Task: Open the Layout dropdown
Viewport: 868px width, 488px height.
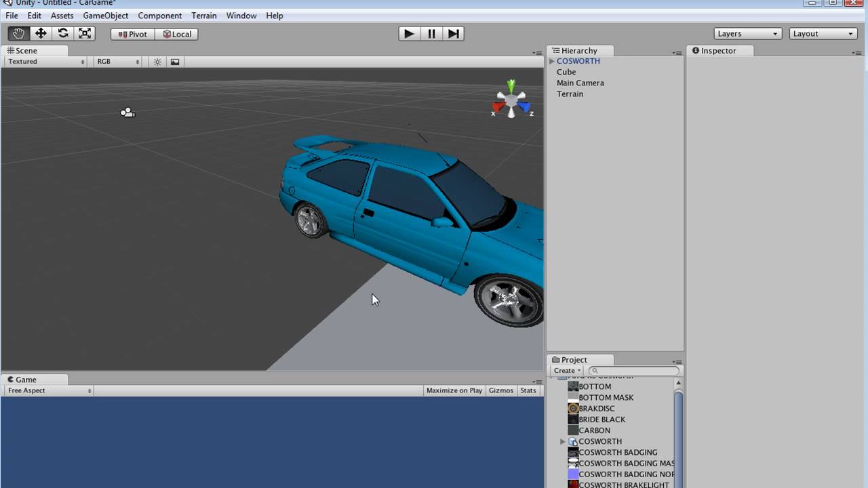Action: 824,34
